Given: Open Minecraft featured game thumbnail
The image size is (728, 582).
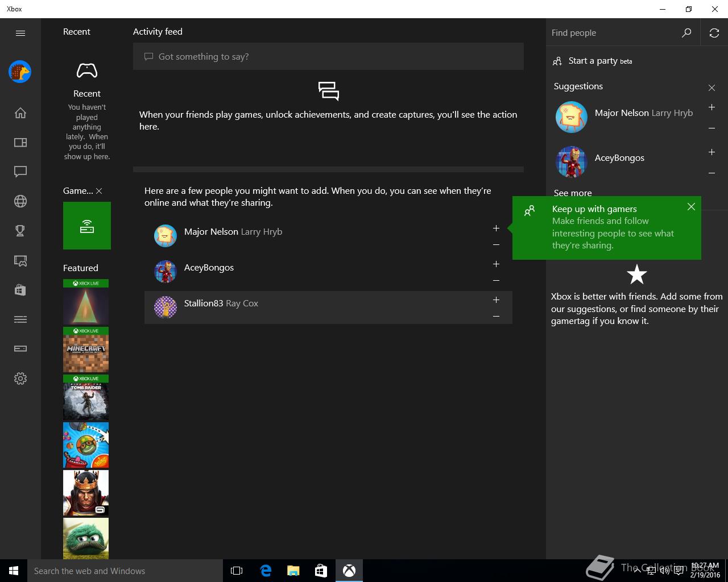Looking at the screenshot, I should pos(86,350).
